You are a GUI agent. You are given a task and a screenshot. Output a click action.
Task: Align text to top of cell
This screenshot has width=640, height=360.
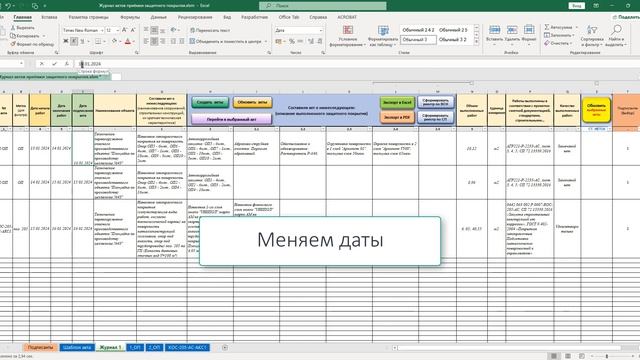click(146, 30)
